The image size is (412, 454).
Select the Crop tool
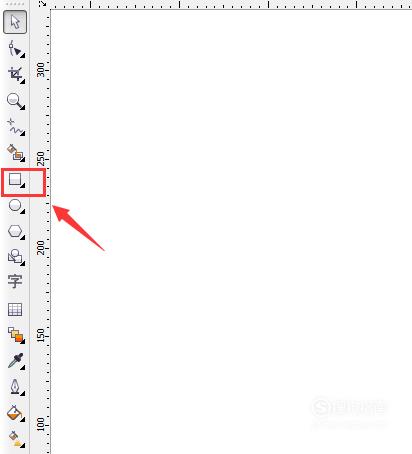click(16, 74)
